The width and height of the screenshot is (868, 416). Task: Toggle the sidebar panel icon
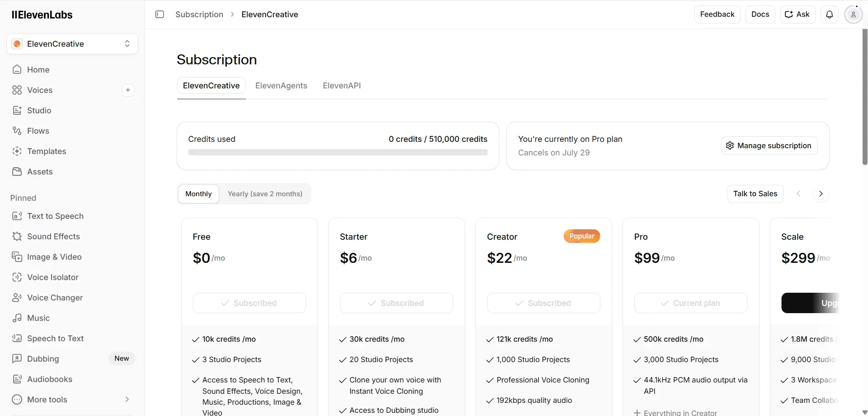tap(159, 15)
